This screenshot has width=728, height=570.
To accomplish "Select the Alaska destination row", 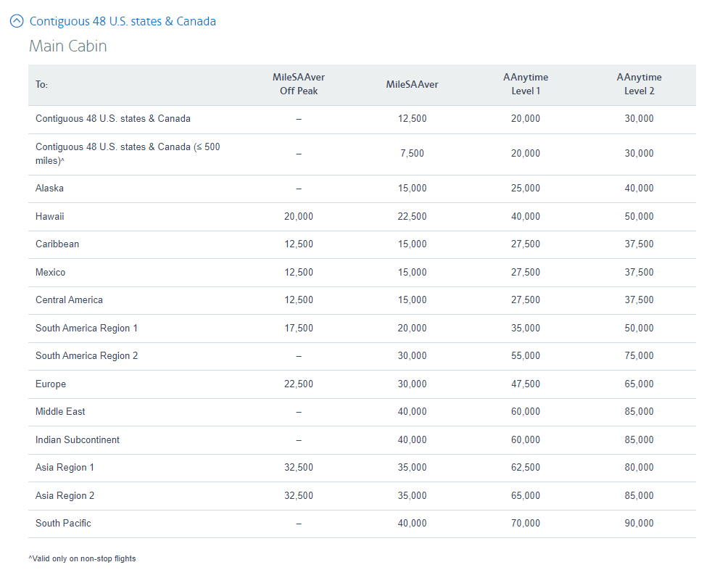I will [x=49, y=188].
